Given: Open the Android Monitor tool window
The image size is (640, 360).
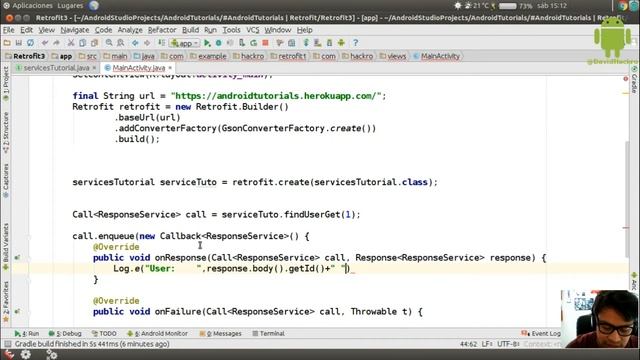Looking at the screenshot, I should [158, 333].
